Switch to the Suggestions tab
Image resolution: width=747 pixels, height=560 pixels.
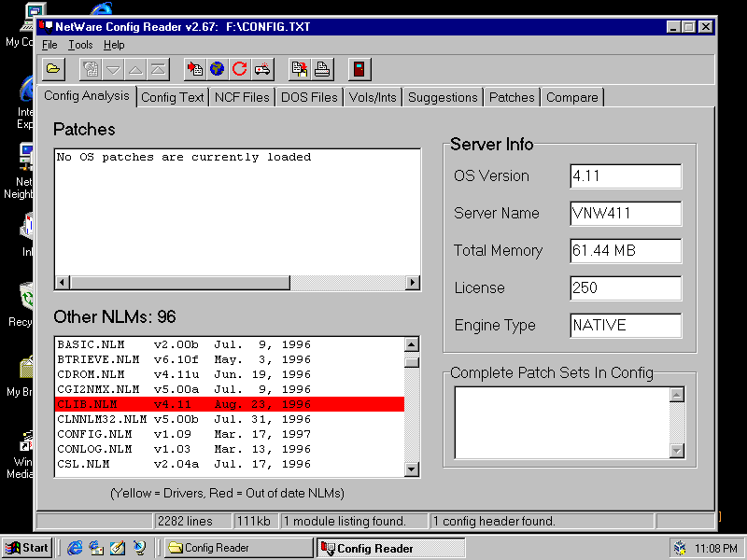coord(443,98)
